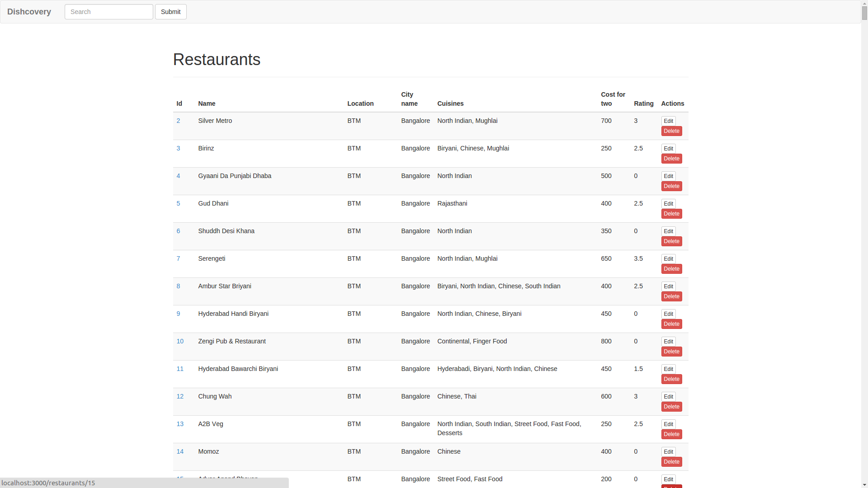Edit Ambur Star Briyani row
The width and height of the screenshot is (868, 488).
668,286
